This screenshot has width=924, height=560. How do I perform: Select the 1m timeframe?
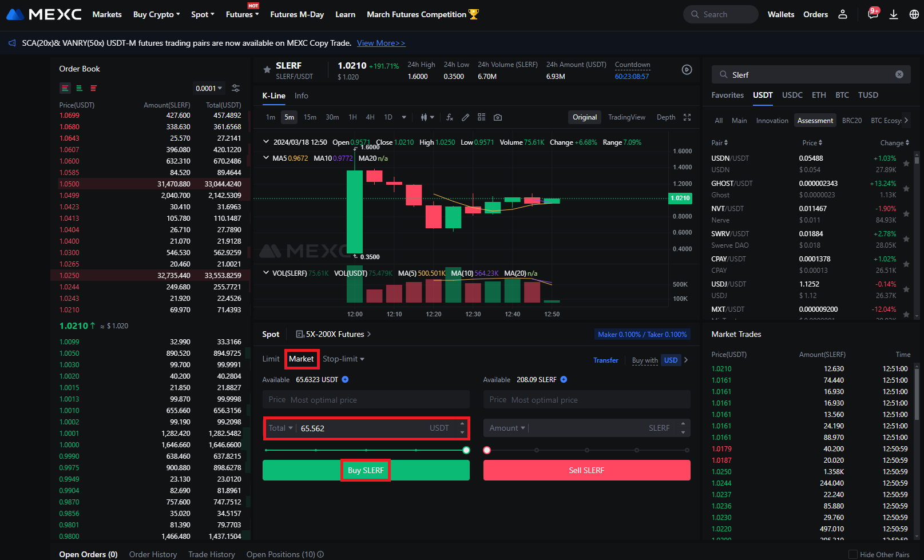click(x=271, y=117)
